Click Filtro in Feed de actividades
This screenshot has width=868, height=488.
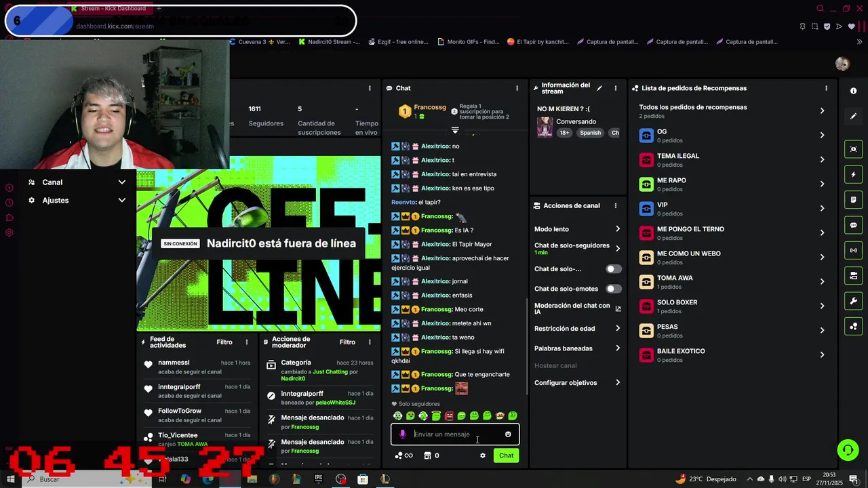[224, 342]
